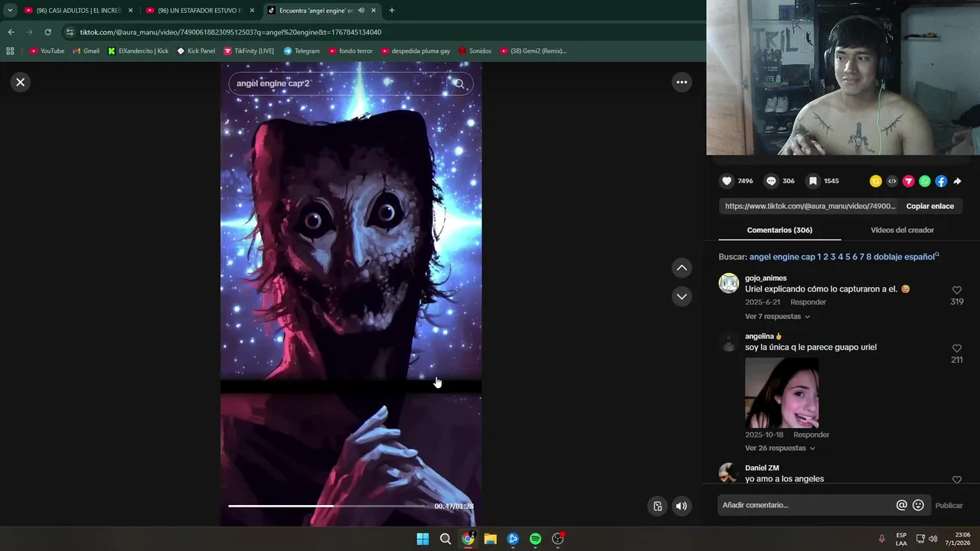Switch to 'CASI ADULTOS' YouTube tab
The image size is (980, 551).
(79, 11)
